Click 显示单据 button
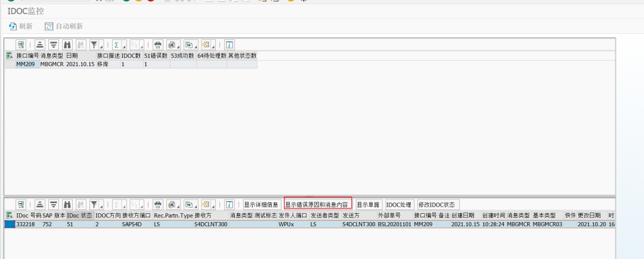The width and height of the screenshot is (644, 259). click(369, 204)
